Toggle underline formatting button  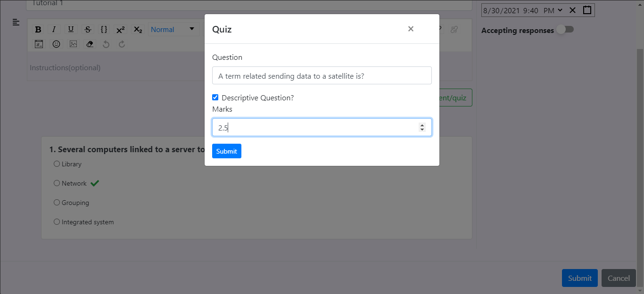point(71,29)
